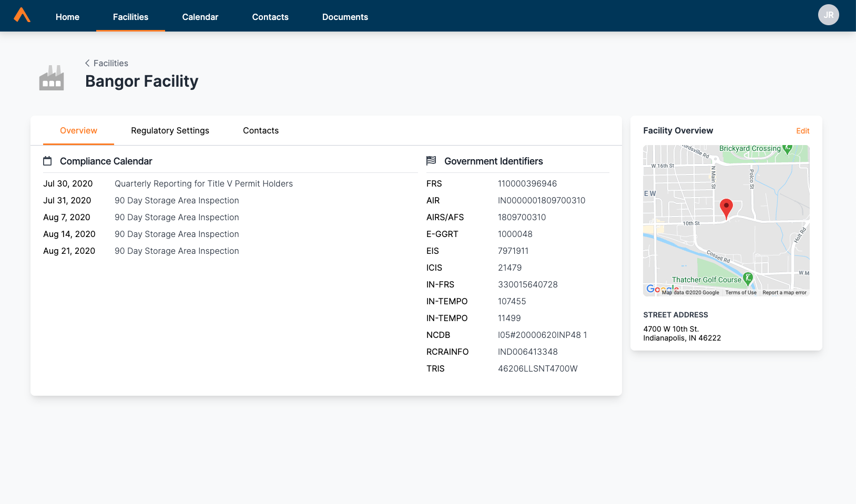This screenshot has width=856, height=504.
Task: Click Report a map error link
Action: pyautogui.click(x=784, y=293)
